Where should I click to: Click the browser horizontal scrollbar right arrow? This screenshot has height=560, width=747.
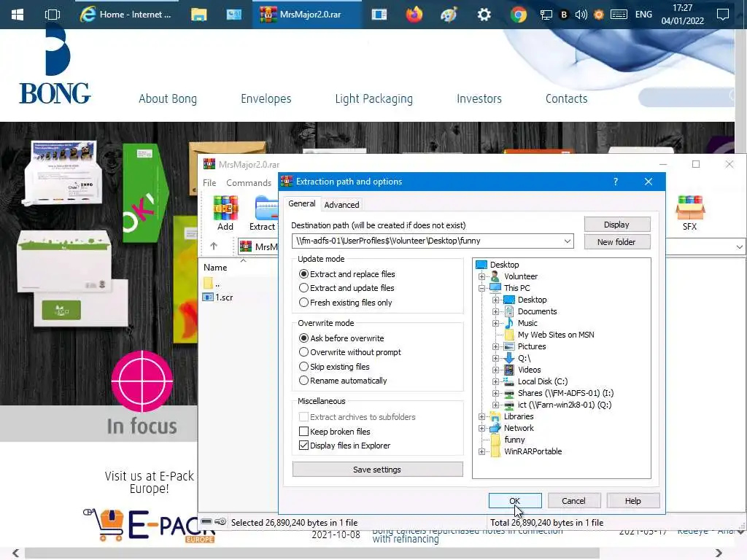pyautogui.click(x=719, y=553)
